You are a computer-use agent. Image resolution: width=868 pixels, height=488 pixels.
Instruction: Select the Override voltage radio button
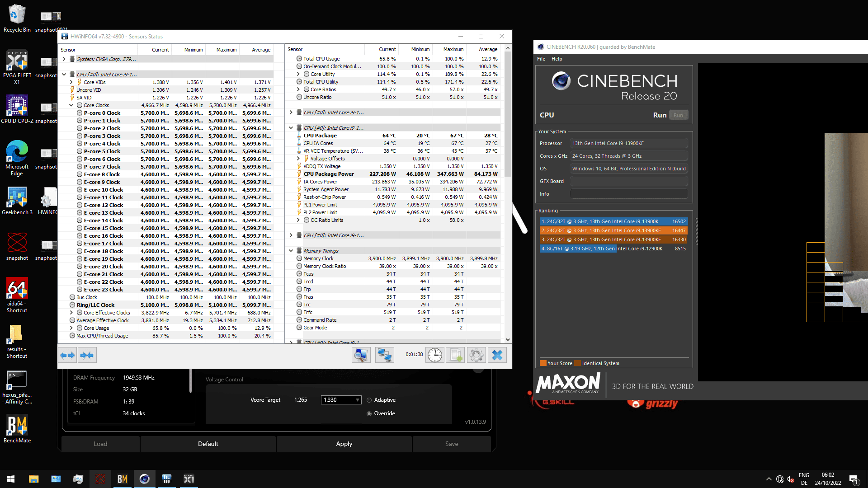369,413
